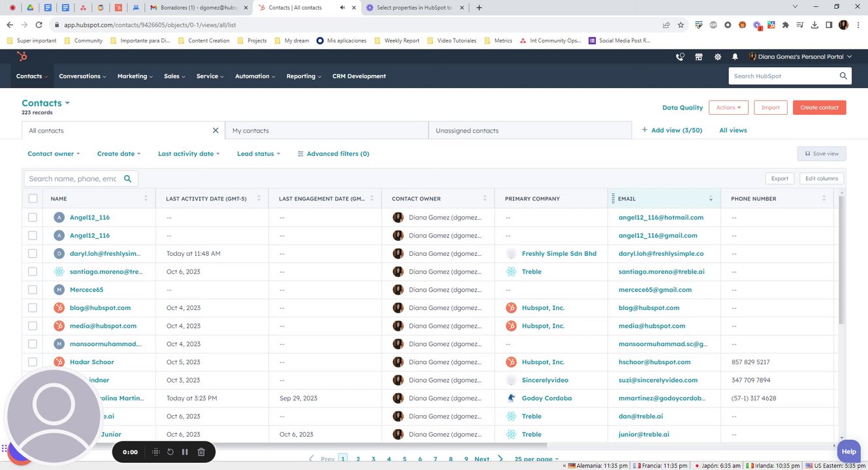This screenshot has height=470, width=868.
Task: Toggle Chrome side panel
Action: click(829, 25)
